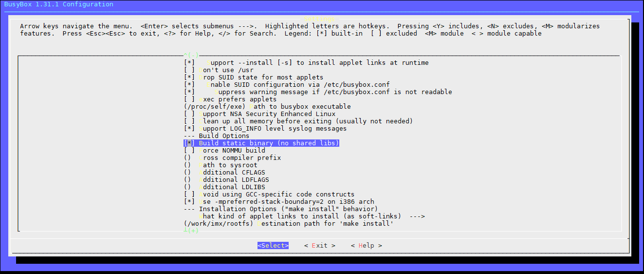Open What kind of applet links to install submenu

312,216
